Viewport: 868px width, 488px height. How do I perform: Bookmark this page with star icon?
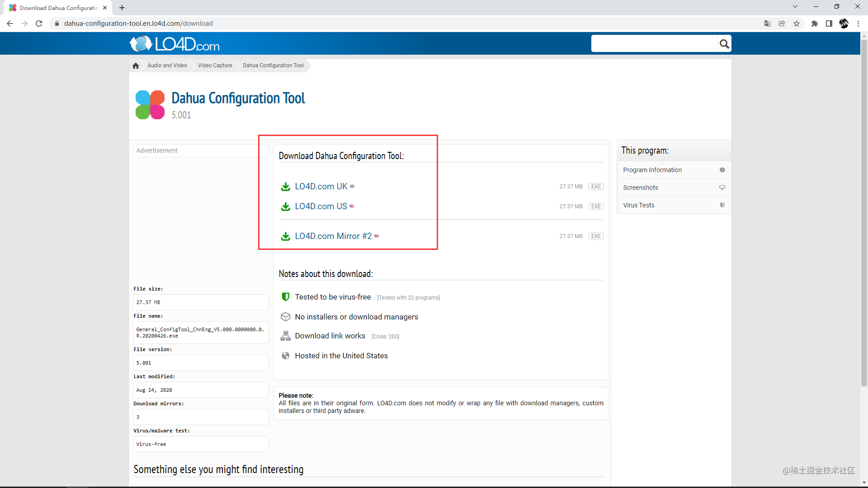point(797,23)
